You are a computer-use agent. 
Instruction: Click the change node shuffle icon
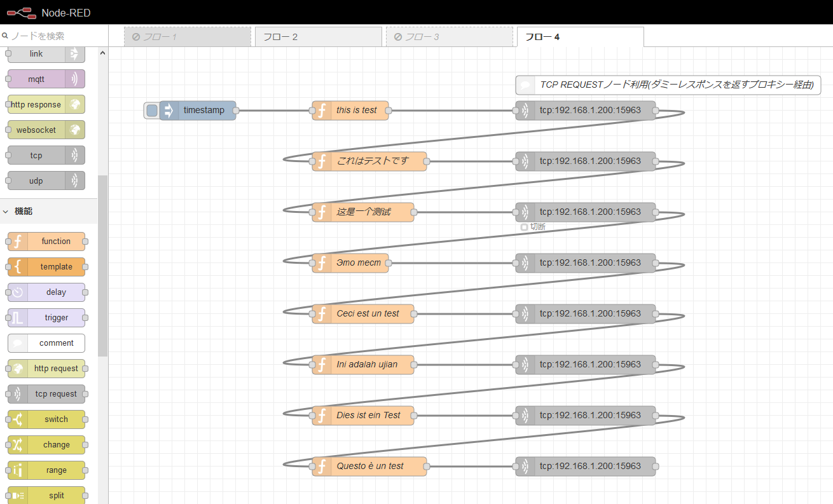point(18,445)
